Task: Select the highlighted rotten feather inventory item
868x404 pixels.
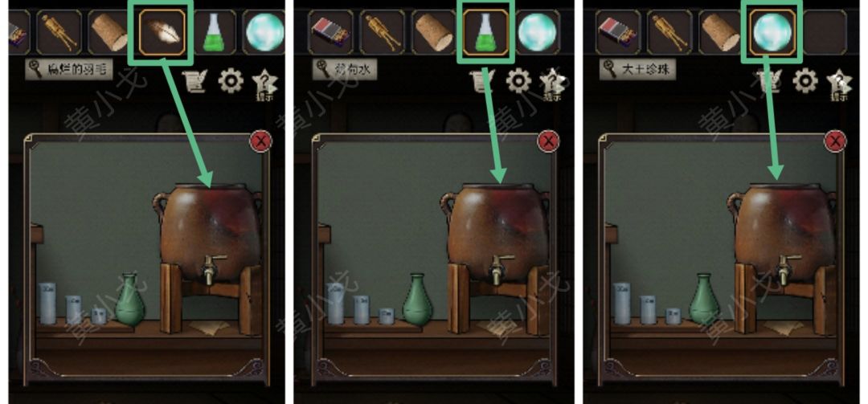Action: click(x=161, y=31)
